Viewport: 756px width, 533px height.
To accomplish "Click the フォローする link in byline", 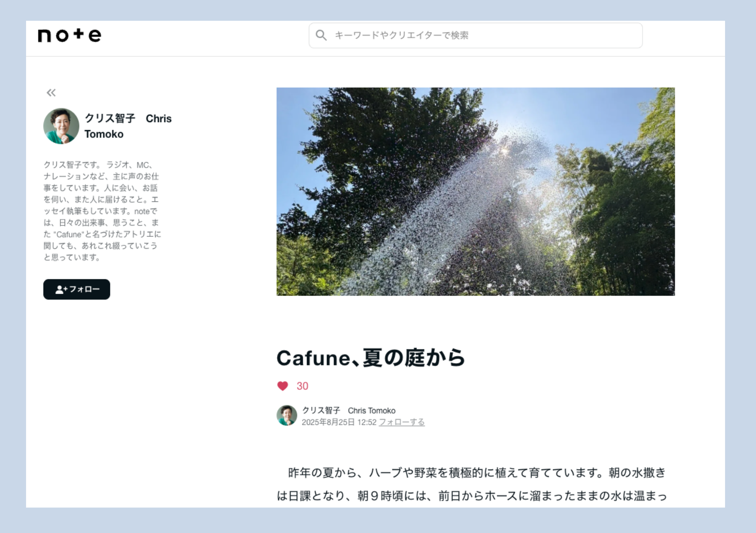I will point(402,422).
